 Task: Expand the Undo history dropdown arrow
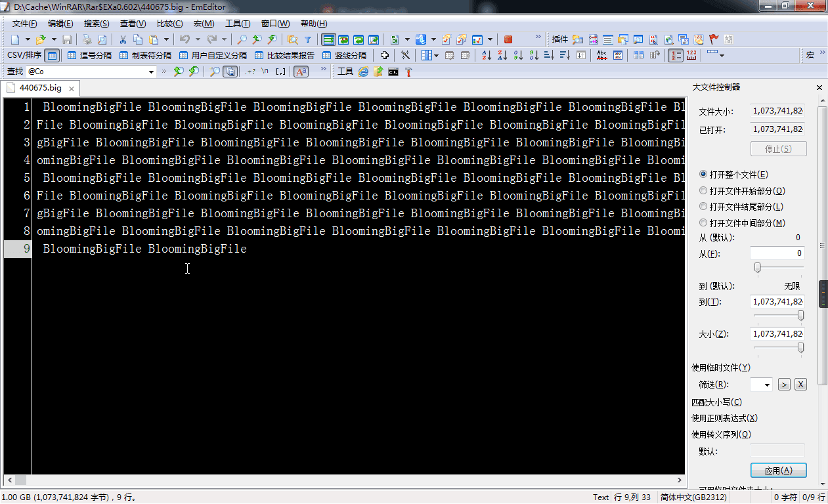pyautogui.click(x=197, y=39)
